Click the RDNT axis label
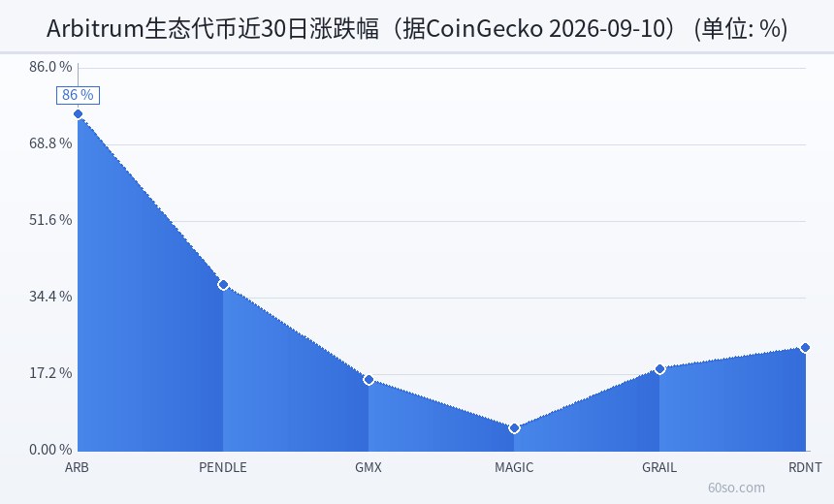 pyautogui.click(x=805, y=467)
